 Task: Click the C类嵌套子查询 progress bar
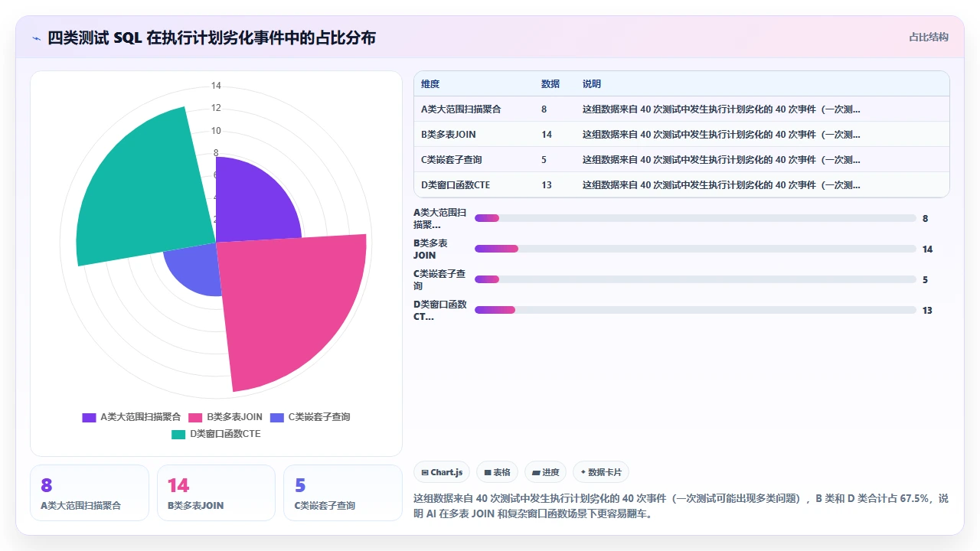tap(695, 279)
